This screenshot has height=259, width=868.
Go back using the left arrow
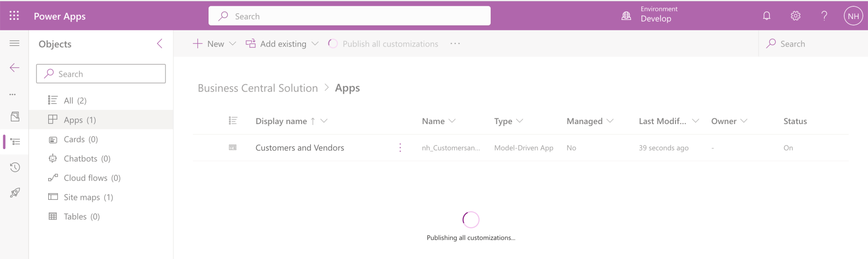point(15,68)
